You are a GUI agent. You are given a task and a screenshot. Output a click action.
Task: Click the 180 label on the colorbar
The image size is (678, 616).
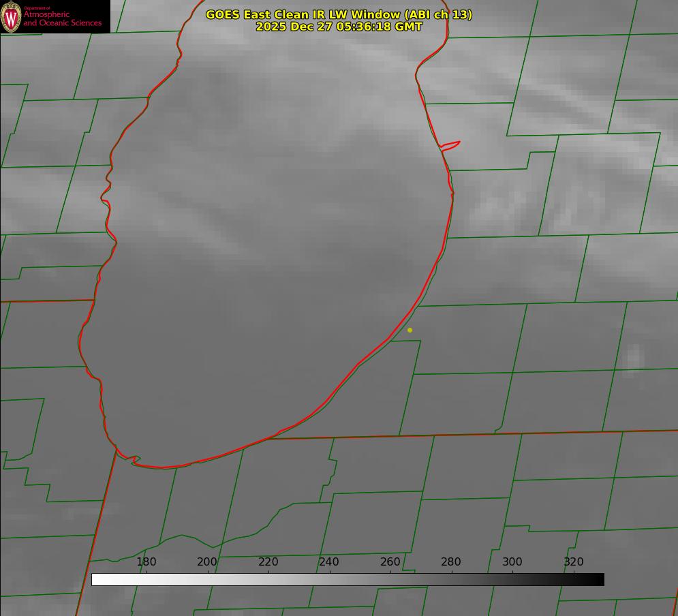tap(147, 562)
